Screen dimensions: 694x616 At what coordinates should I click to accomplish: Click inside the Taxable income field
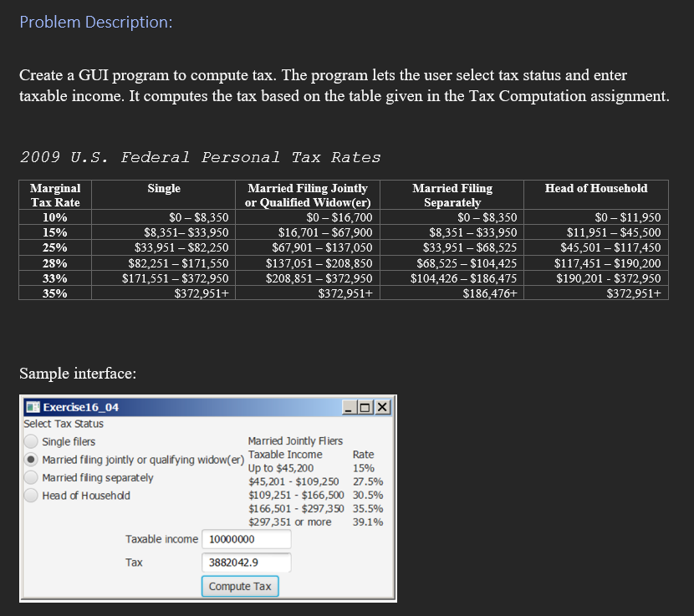coord(245,539)
